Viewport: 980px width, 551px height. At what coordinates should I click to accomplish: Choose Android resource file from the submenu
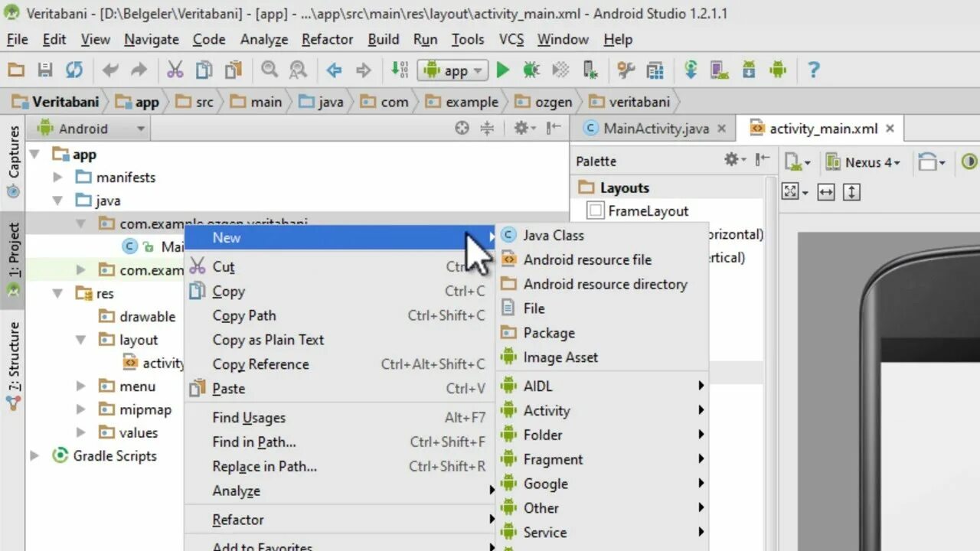pos(587,259)
